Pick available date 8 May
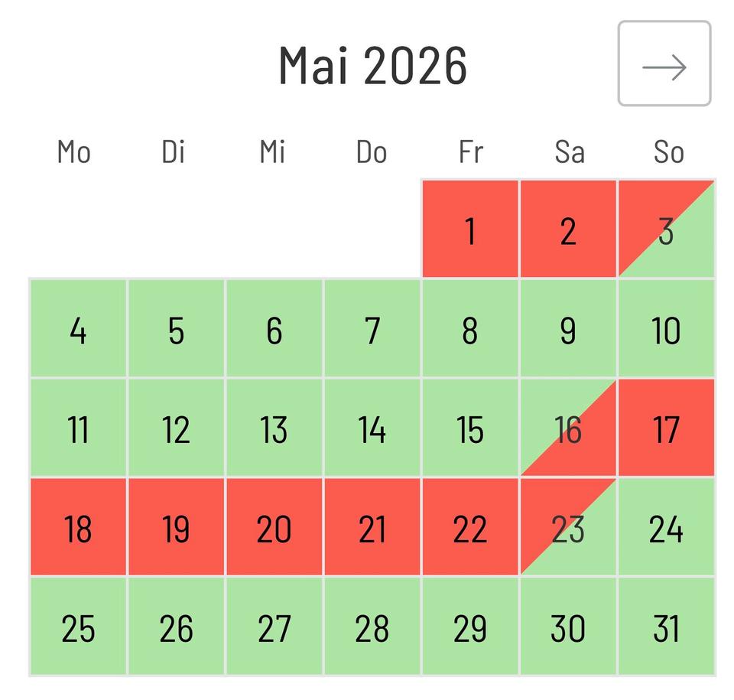The image size is (734, 700). tap(470, 328)
